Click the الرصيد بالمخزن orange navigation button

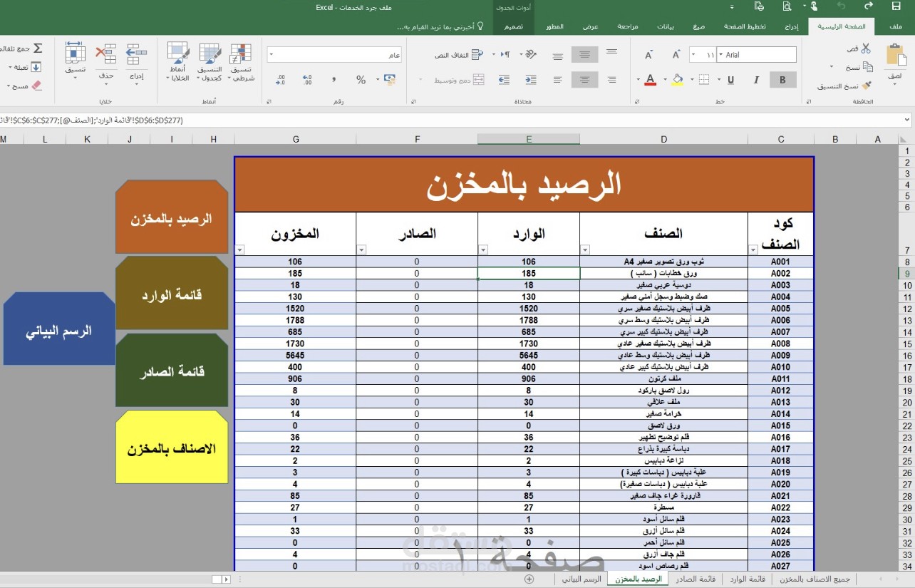point(172,217)
